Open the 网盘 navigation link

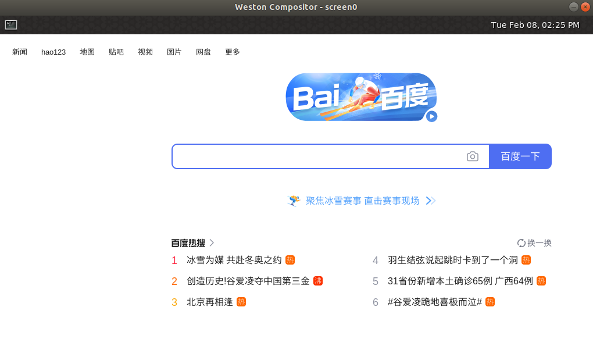(203, 52)
